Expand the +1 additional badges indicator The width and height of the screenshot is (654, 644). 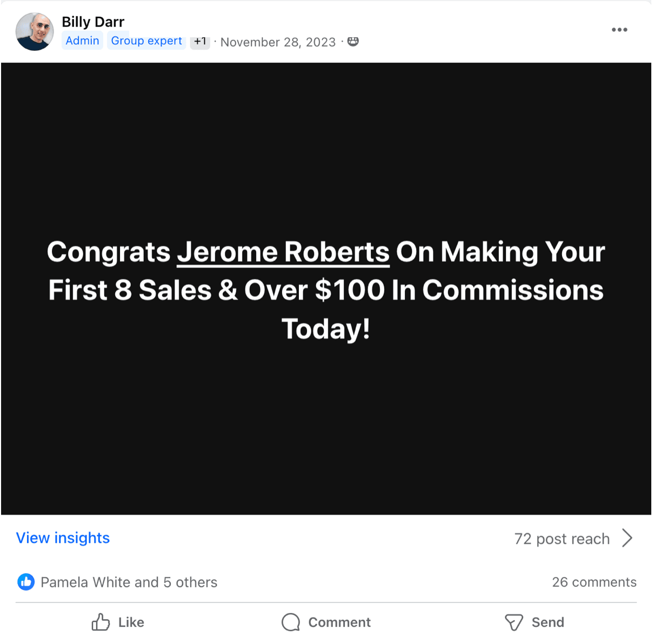(x=200, y=42)
